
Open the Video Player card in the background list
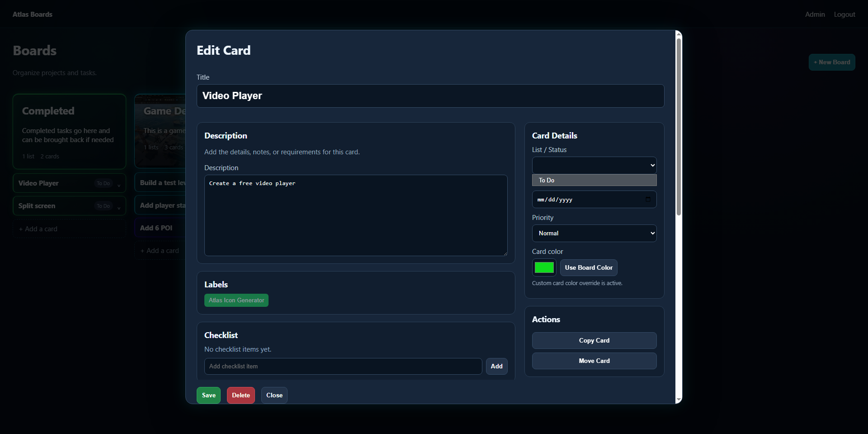click(69, 183)
